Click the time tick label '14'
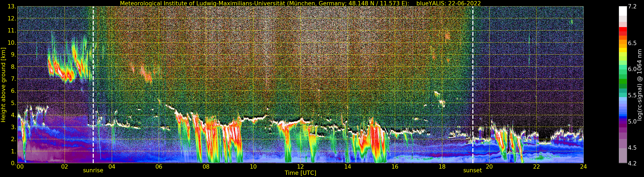Screen dimensions: 644x177 tap(347, 166)
